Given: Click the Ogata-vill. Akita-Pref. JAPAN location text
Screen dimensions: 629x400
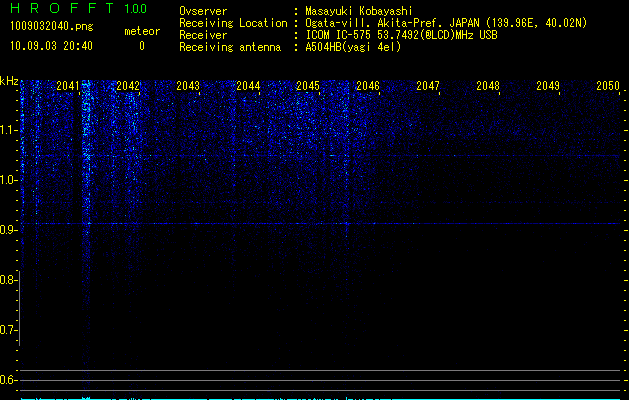Looking at the screenshot, I should (x=446, y=23).
